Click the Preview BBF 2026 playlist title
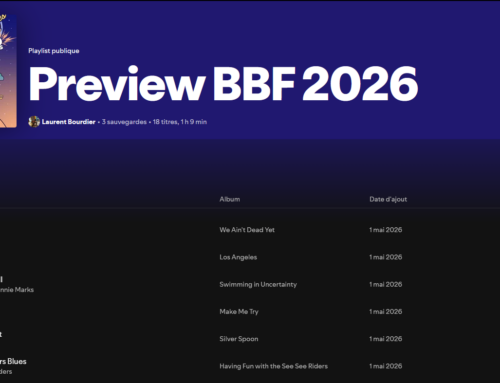Image resolution: width=500 pixels, height=383 pixels. 223,84
